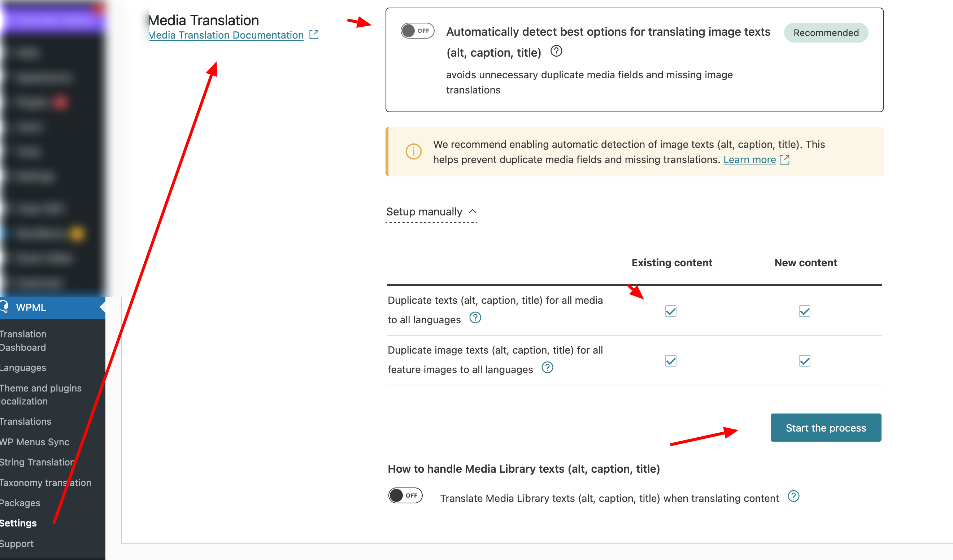This screenshot has height=560, width=953.
Task: Collapse the Setup manually section
Action: 431,212
